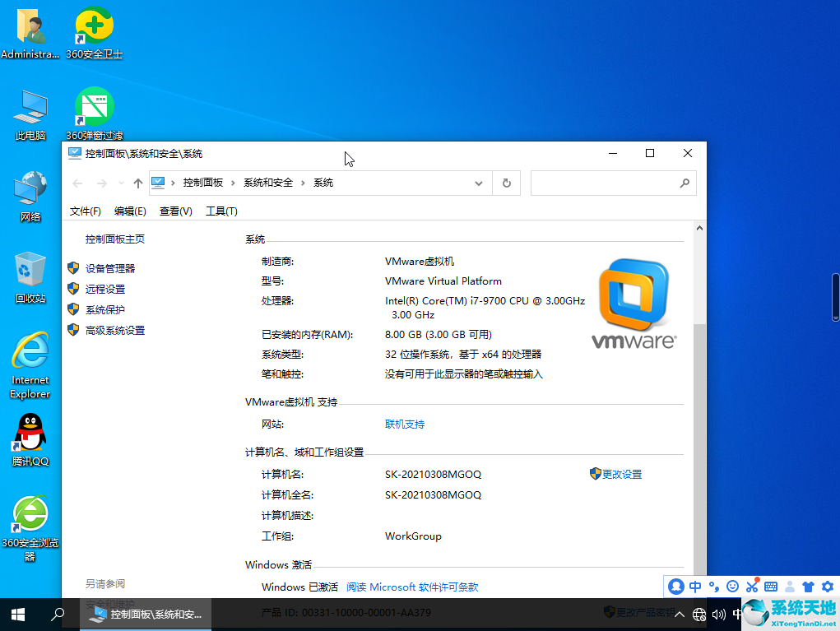The width and height of the screenshot is (840, 631).
Task: Click the scissors screenshot tool in IME toolbar
Action: point(752,586)
